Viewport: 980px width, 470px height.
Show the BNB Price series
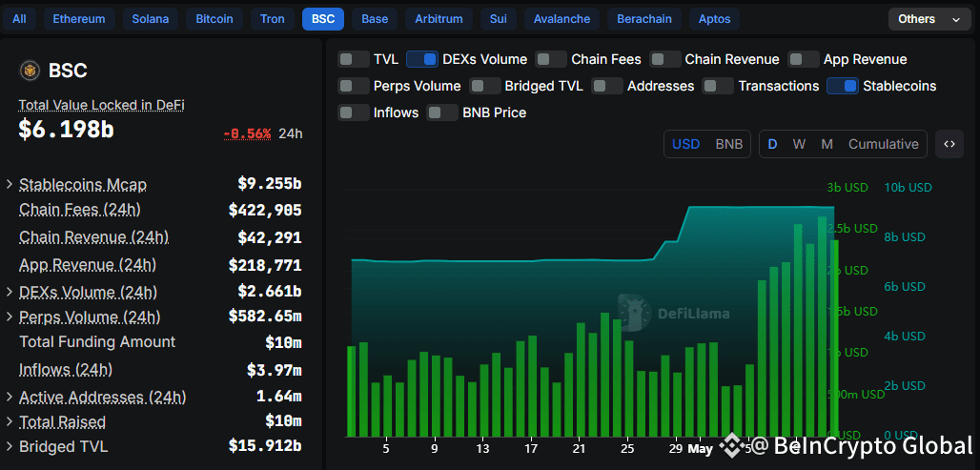click(x=442, y=113)
